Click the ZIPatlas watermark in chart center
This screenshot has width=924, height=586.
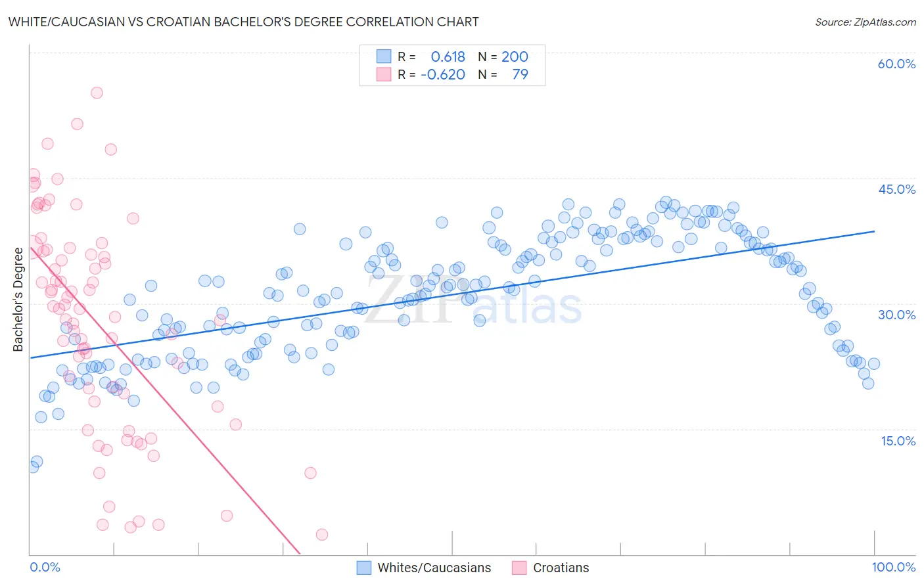click(x=473, y=302)
